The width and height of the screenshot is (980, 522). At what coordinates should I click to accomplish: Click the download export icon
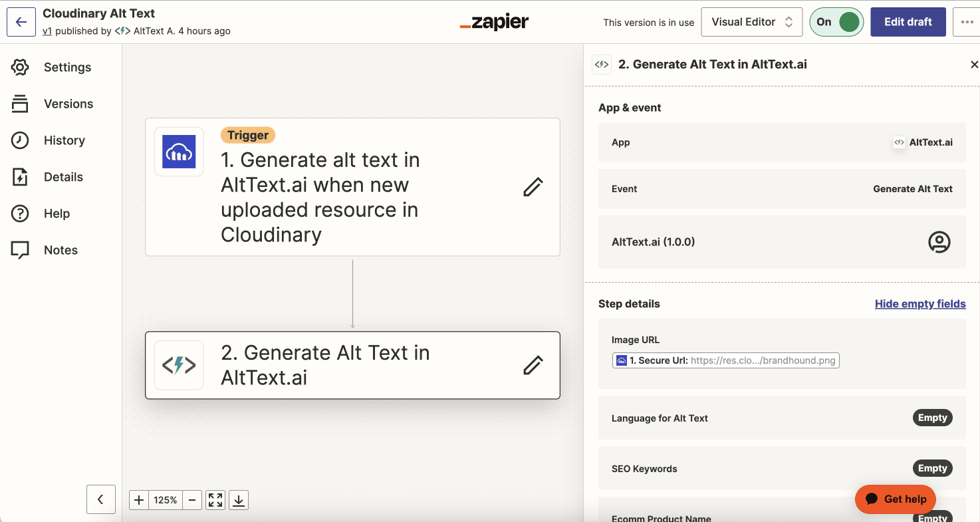tap(239, 500)
